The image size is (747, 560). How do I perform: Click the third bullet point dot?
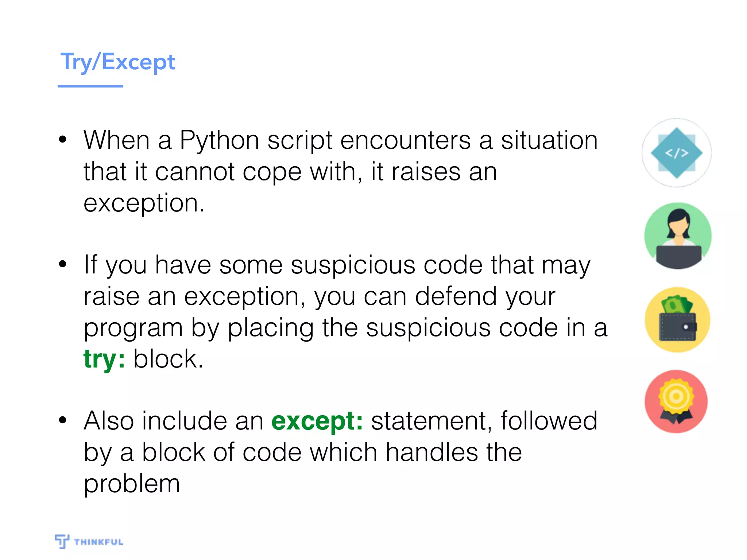pos(63,420)
